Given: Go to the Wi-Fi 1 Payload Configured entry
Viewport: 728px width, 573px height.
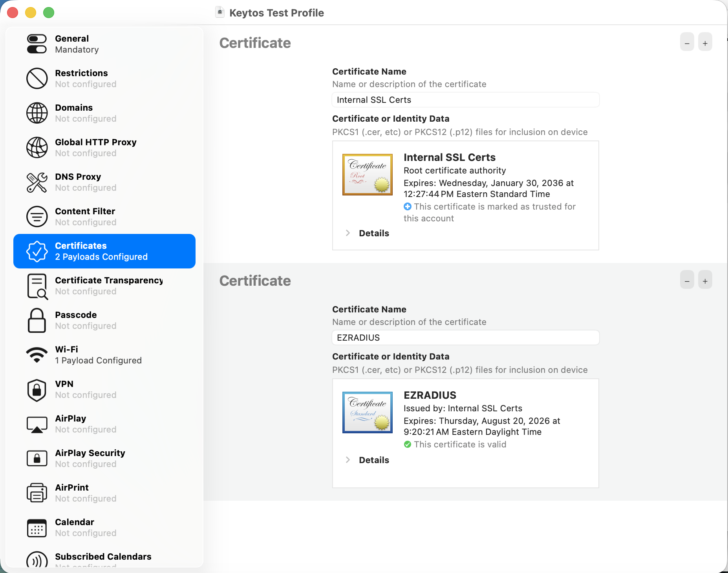Looking at the screenshot, I should 104,355.
